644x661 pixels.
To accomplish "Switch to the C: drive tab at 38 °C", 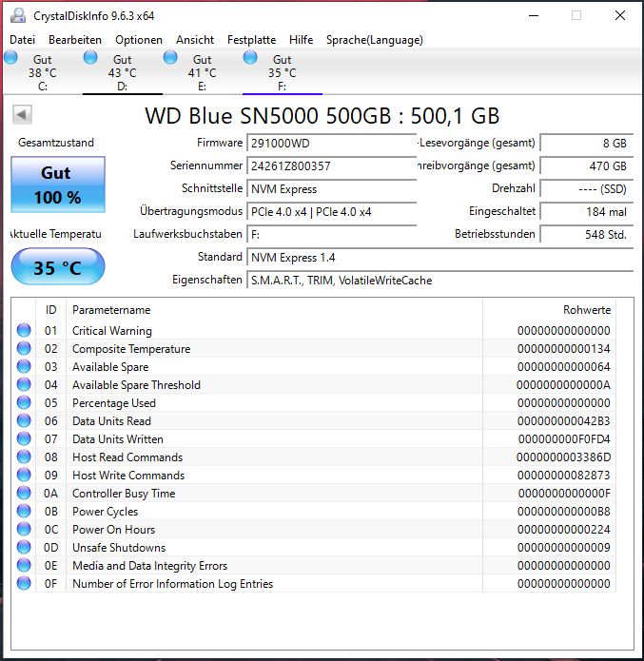I will (42, 72).
